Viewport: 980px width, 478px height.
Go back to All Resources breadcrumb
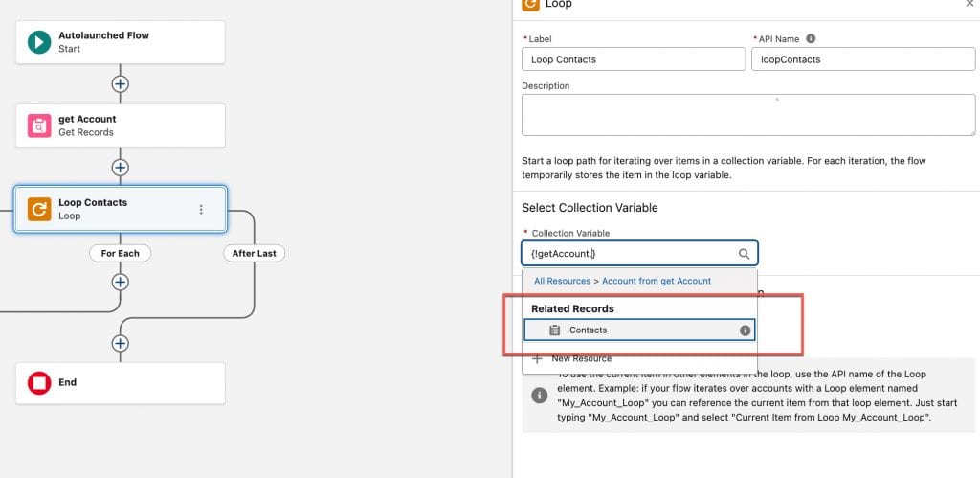coord(562,281)
